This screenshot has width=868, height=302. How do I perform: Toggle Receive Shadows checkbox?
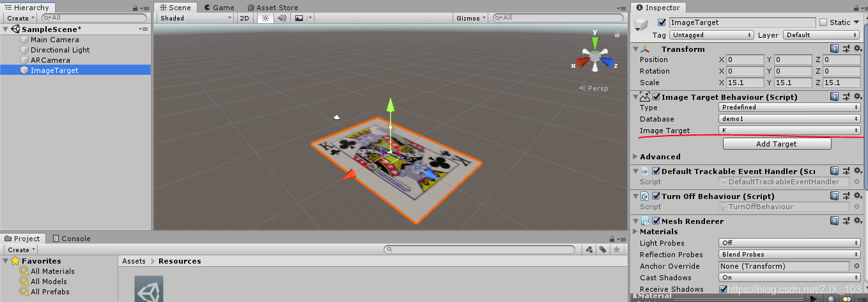pos(723,289)
